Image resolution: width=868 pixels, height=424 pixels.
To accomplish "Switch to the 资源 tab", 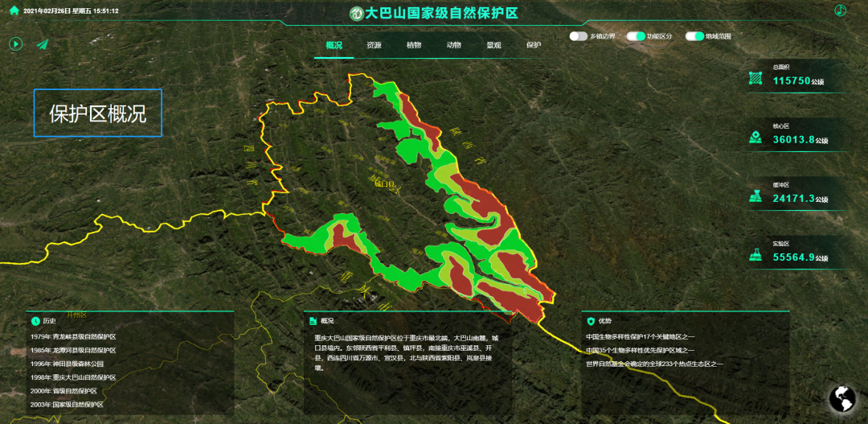I will [374, 45].
